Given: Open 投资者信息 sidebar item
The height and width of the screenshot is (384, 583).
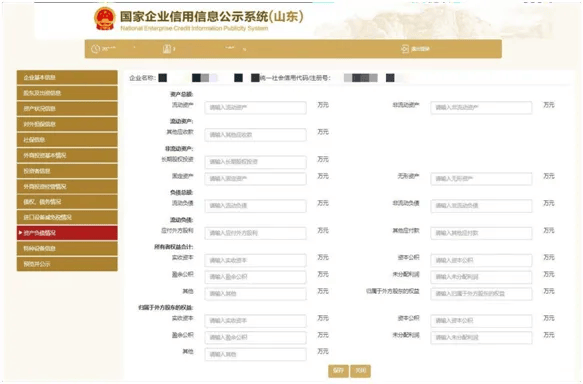Looking at the screenshot, I should coord(67,171).
